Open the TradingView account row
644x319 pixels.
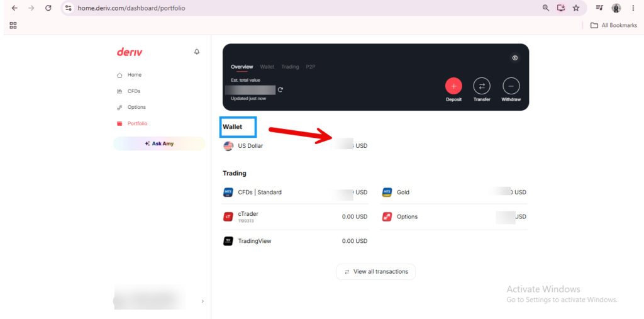(x=296, y=242)
